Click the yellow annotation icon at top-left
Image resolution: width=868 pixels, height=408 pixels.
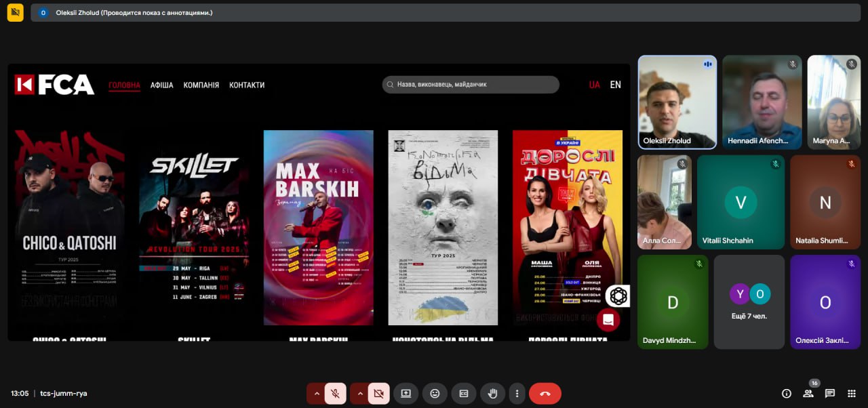click(x=15, y=12)
